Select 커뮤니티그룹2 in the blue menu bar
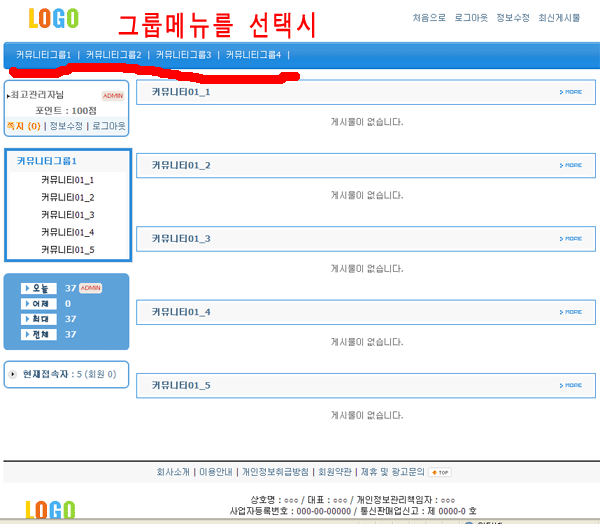The image size is (600, 524). click(x=114, y=55)
